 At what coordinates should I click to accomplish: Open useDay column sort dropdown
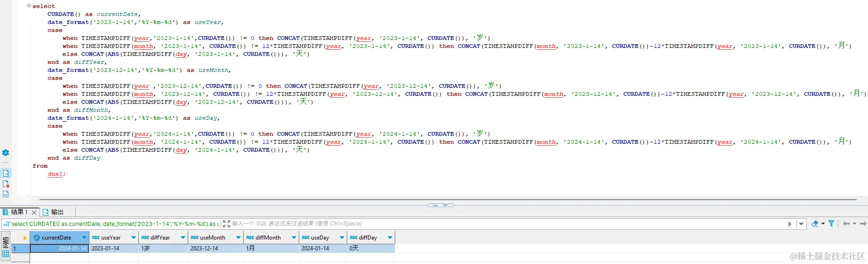pyautogui.click(x=342, y=238)
